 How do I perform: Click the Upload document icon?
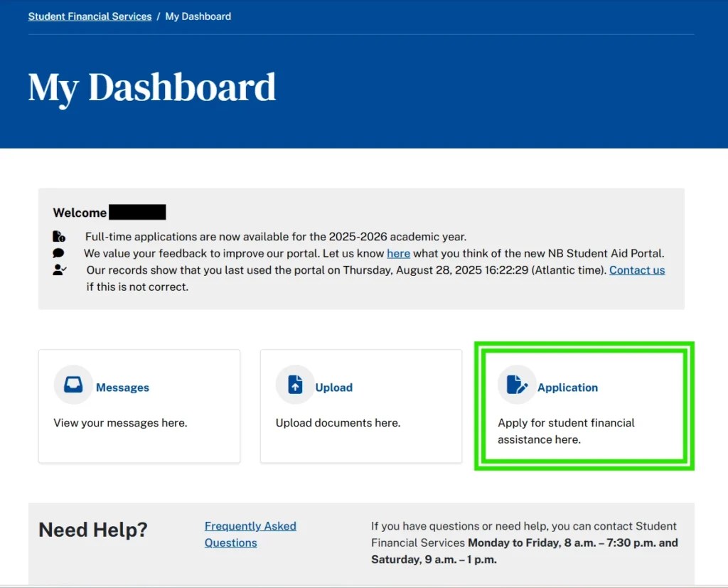tap(294, 384)
